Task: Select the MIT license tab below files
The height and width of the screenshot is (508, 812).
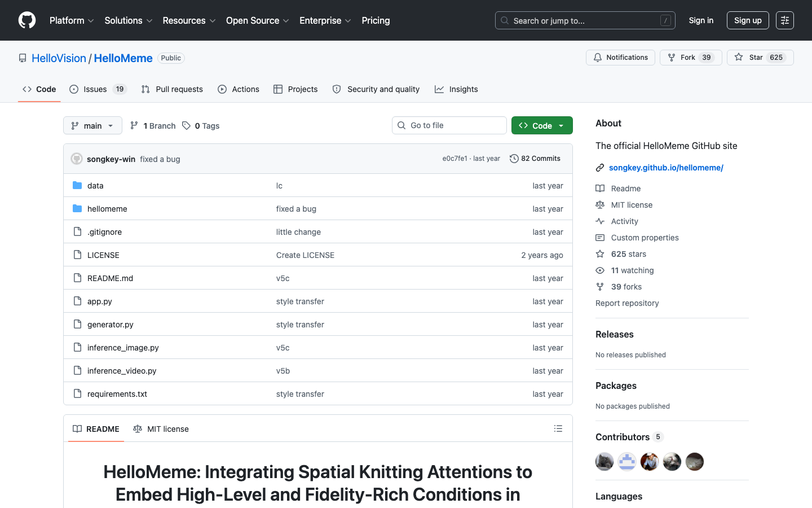Action: point(161,429)
